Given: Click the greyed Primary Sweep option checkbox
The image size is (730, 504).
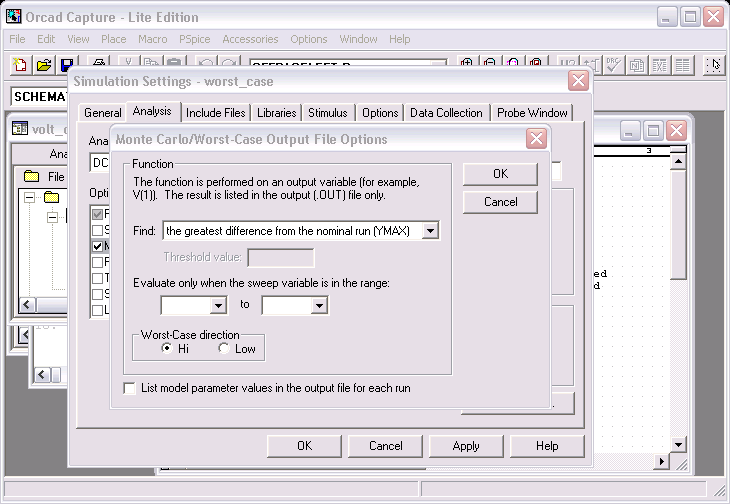Looking at the screenshot, I should coord(97,214).
